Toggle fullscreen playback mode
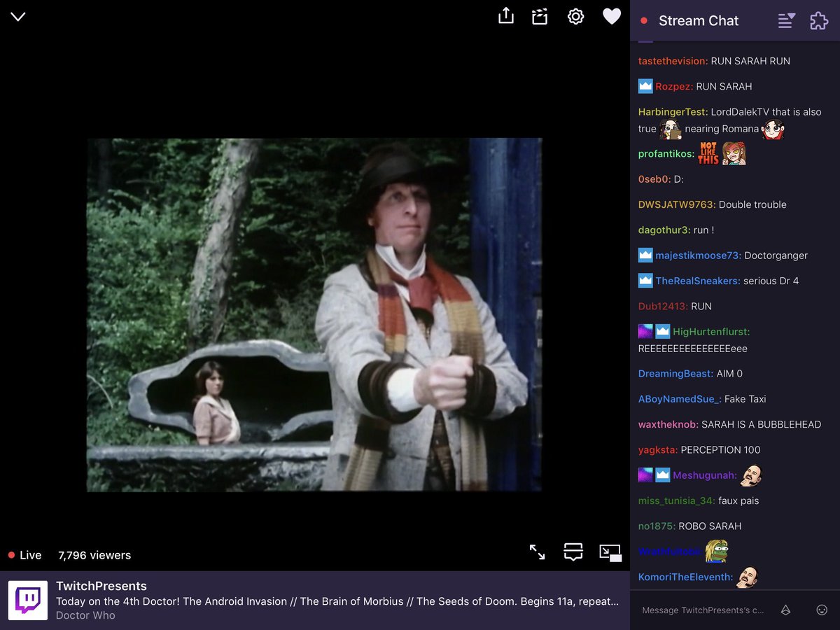The width and height of the screenshot is (840, 630). (537, 552)
